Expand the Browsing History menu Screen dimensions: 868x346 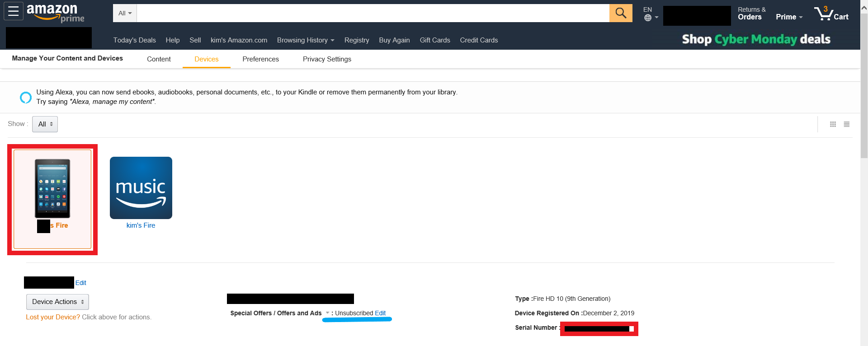click(x=306, y=40)
